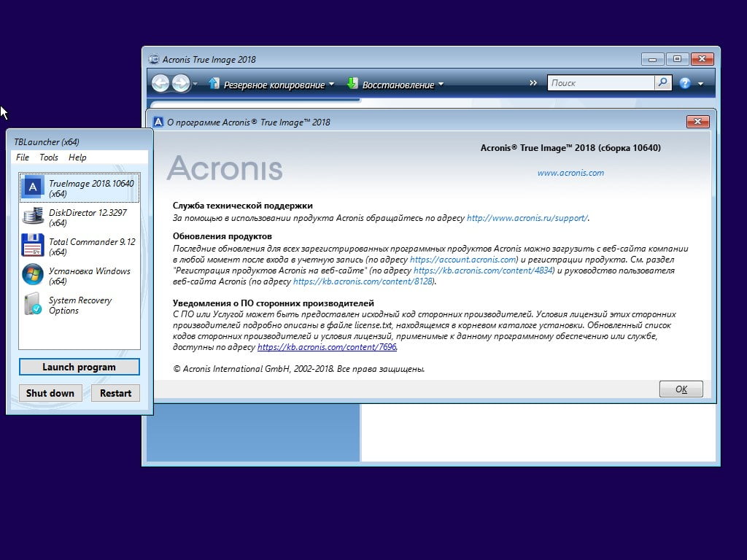The height and width of the screenshot is (560, 747).
Task: Select the Total Commander floppy icon
Action: coord(32,246)
